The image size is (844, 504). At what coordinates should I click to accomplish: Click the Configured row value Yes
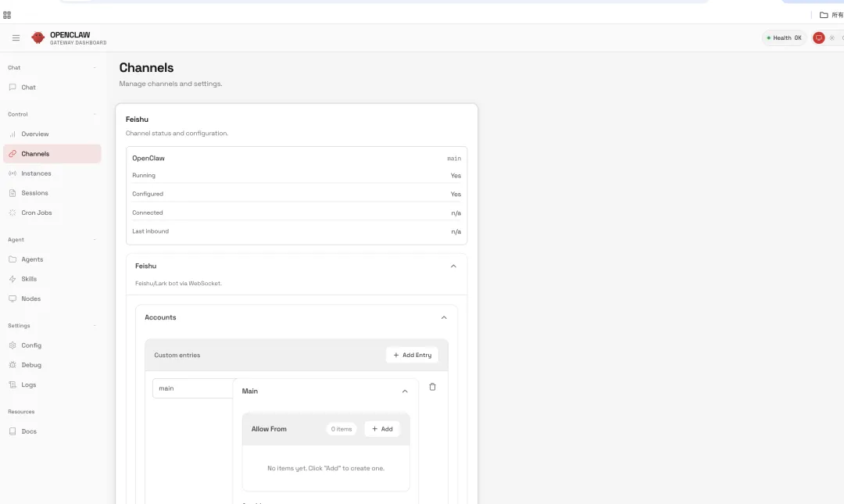456,194
